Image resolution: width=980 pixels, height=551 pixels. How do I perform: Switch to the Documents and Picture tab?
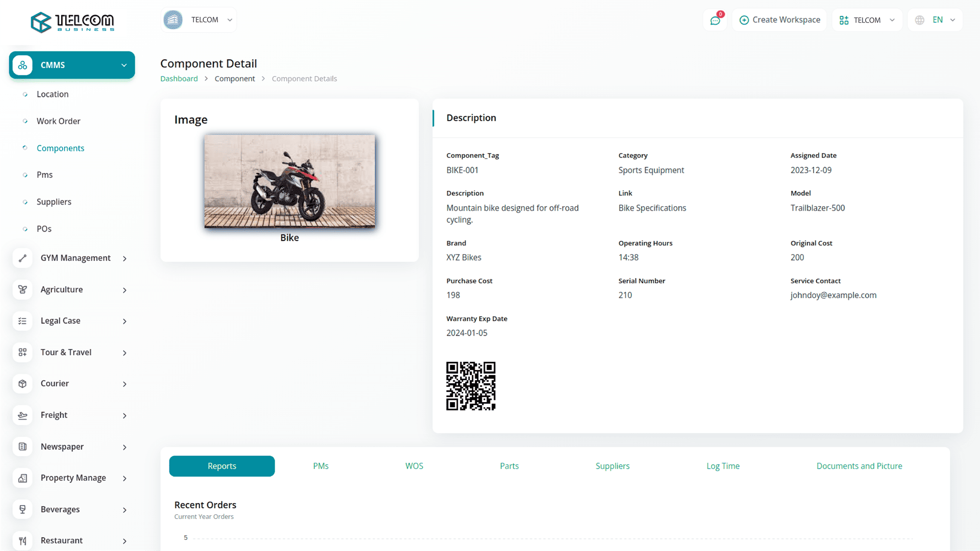[x=859, y=466]
